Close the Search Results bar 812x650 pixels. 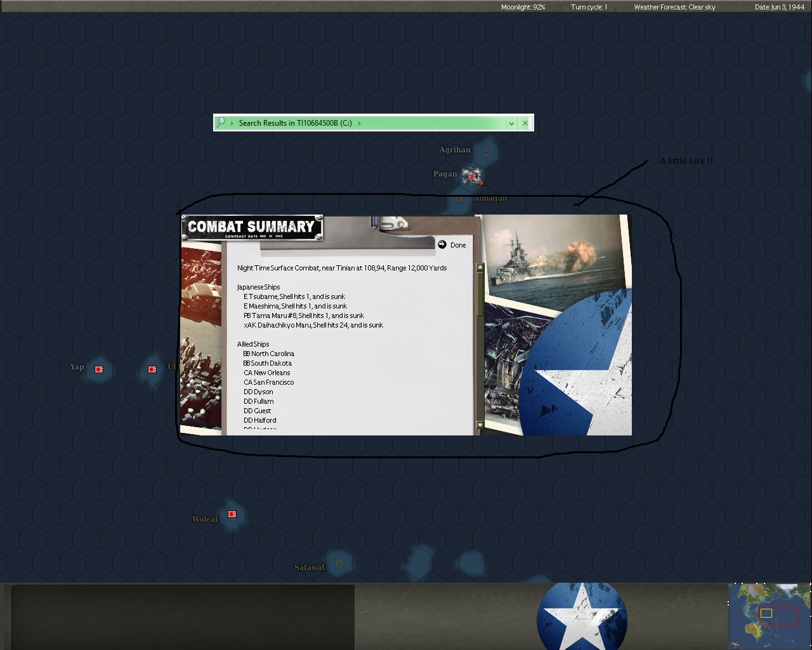point(525,123)
